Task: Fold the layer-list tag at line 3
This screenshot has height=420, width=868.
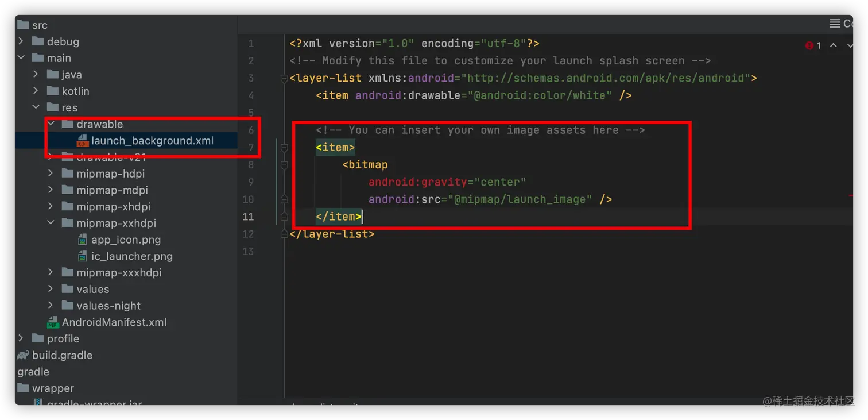Action: point(284,79)
